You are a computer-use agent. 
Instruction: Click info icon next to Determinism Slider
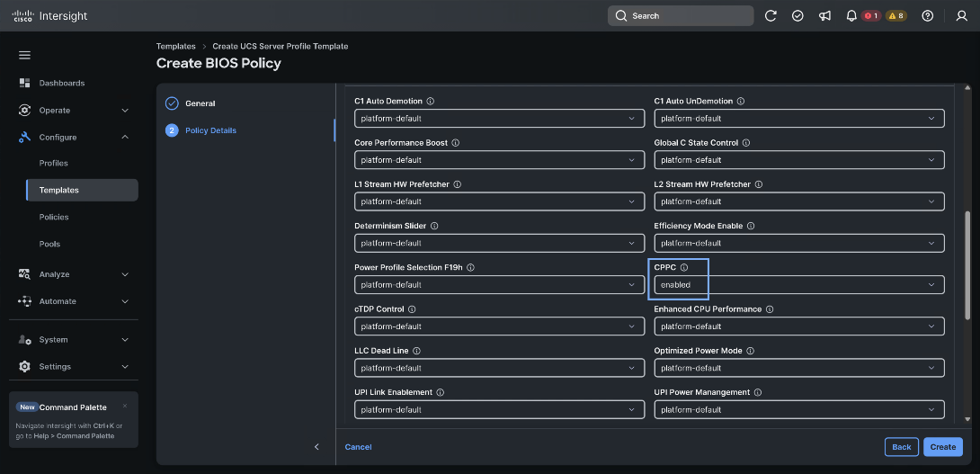click(434, 226)
